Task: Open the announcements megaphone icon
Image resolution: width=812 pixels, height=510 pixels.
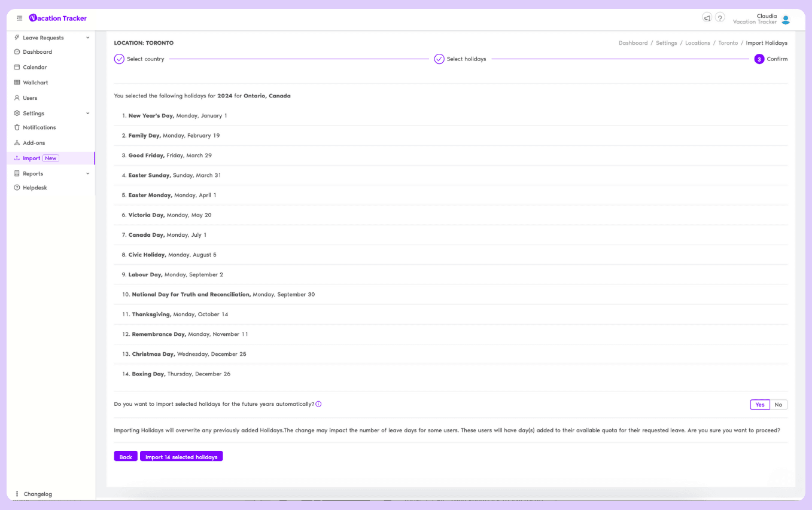Action: tap(707, 18)
